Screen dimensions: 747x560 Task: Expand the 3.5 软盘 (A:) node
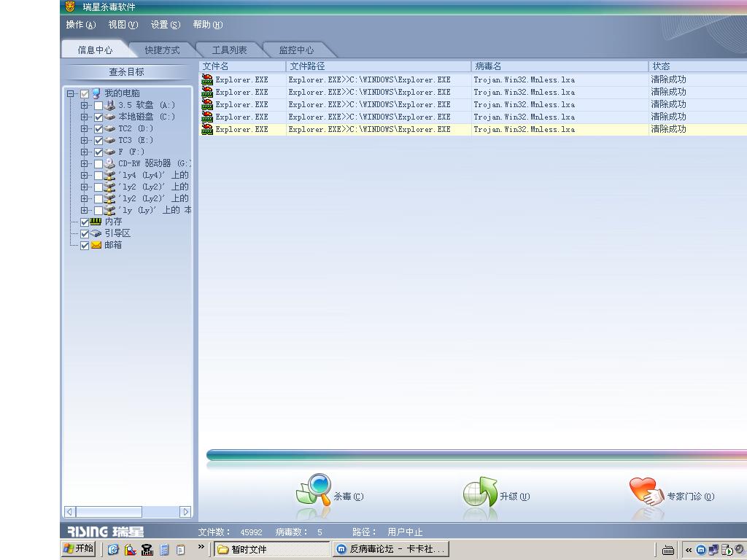(85, 105)
